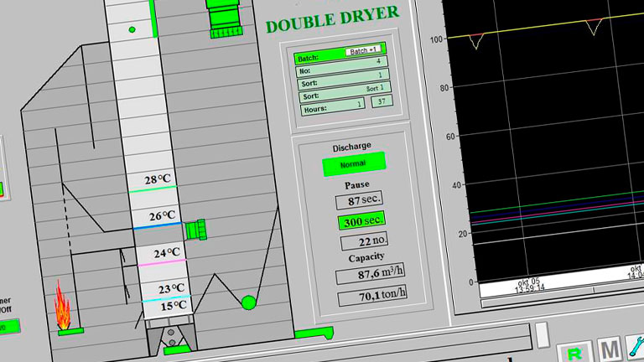Viewport: 644px width, 362px height.
Task: Select the highlighted 300 sec pause value
Action: 360,222
